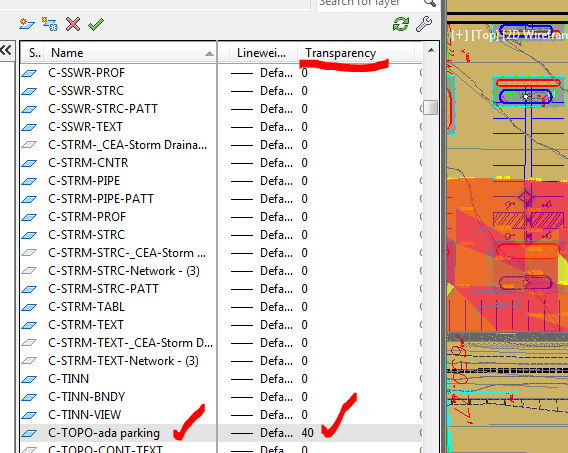Image resolution: width=568 pixels, height=453 pixels.
Task: Click the Delete Layer red X icon
Action: click(x=73, y=24)
